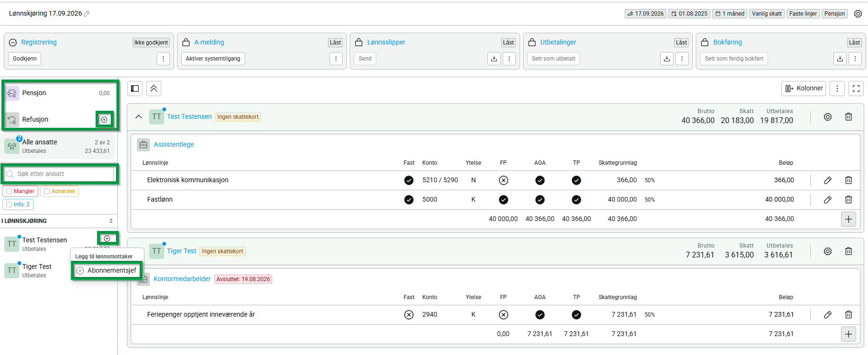Open settings gear for Test Testensen

point(828,117)
